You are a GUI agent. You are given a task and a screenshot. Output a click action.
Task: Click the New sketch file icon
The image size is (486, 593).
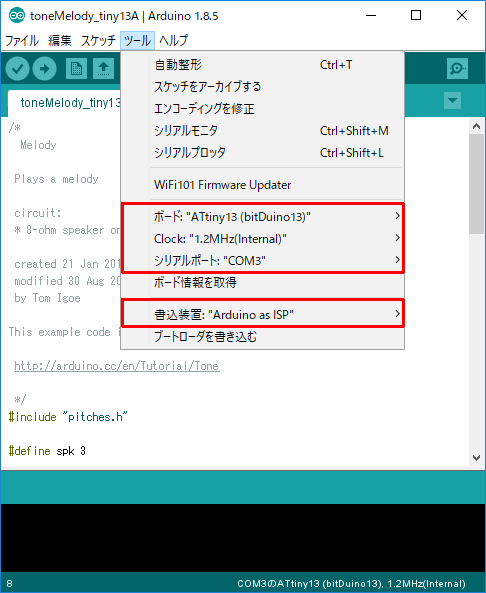click(76, 68)
